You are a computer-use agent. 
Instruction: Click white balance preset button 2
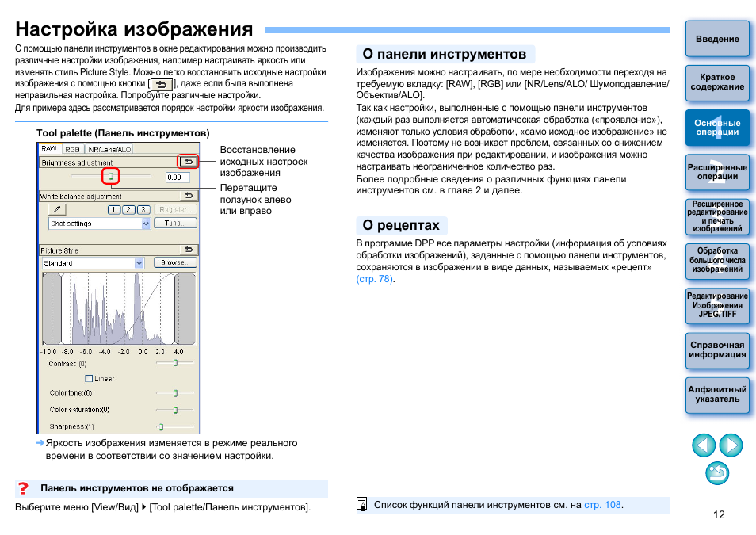pos(128,209)
